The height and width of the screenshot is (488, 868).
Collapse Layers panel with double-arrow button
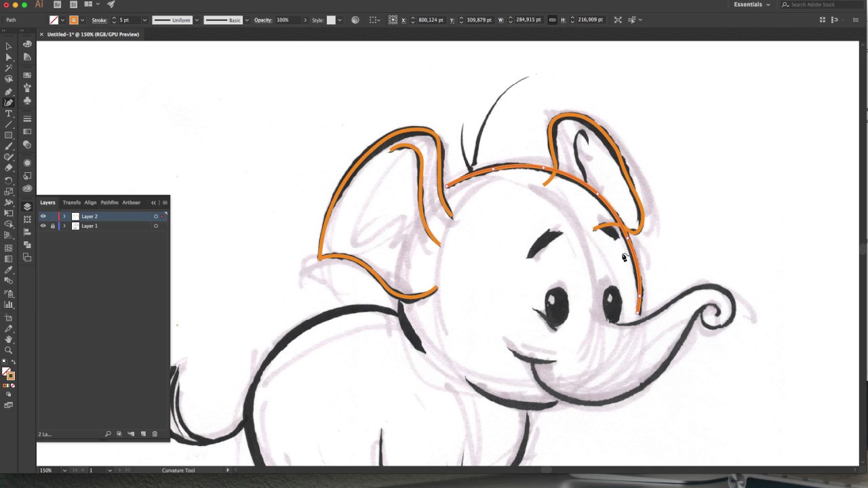153,203
